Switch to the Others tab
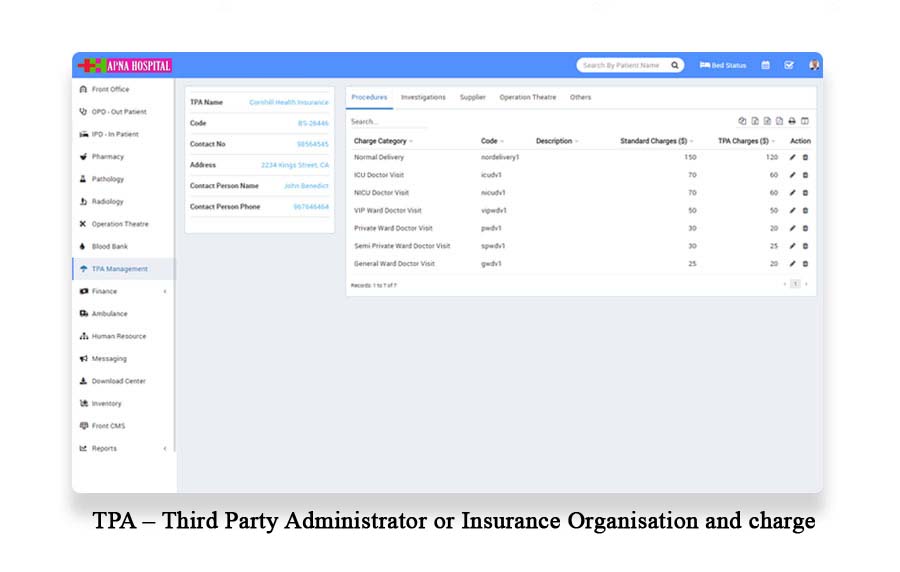The height and width of the screenshot is (572, 900). [x=580, y=98]
